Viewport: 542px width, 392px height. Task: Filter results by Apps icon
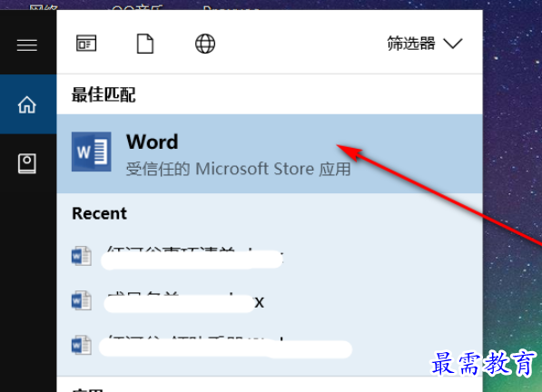point(86,44)
